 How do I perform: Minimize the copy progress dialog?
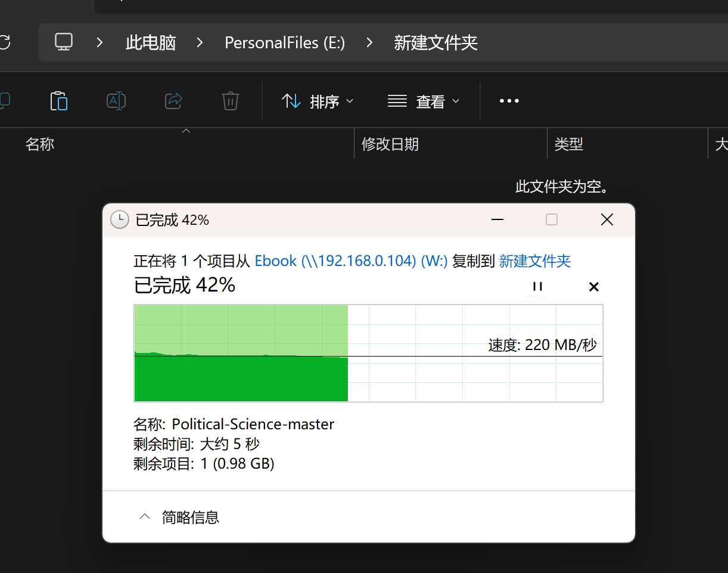(x=497, y=220)
